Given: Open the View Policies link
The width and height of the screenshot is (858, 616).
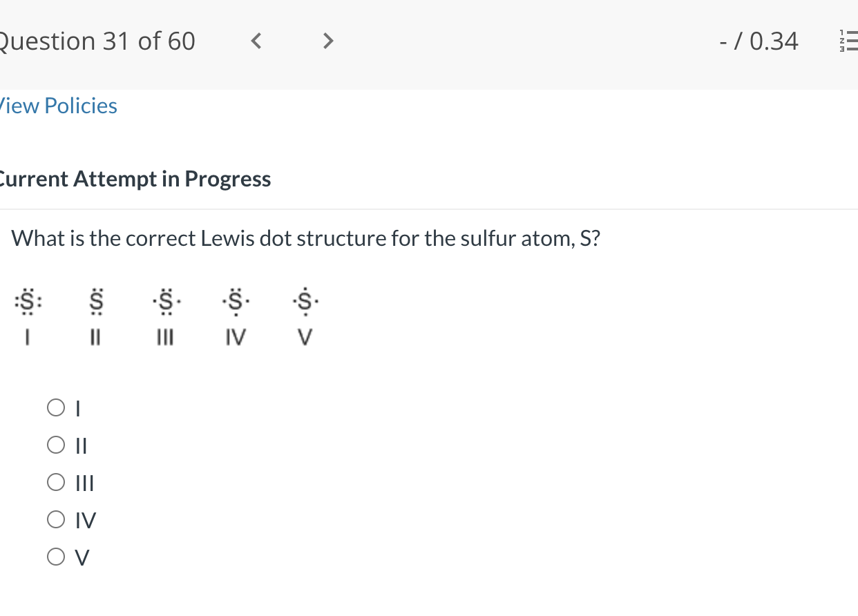Looking at the screenshot, I should 58,105.
